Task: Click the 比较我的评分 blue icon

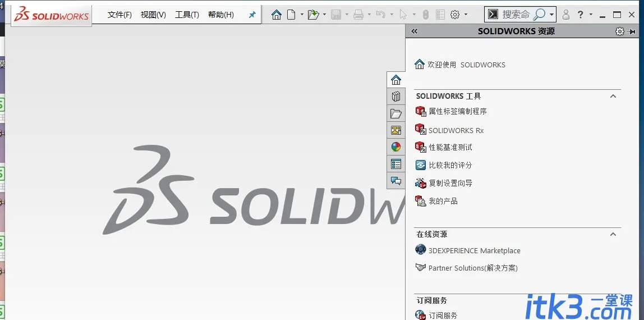Action: pyautogui.click(x=421, y=165)
